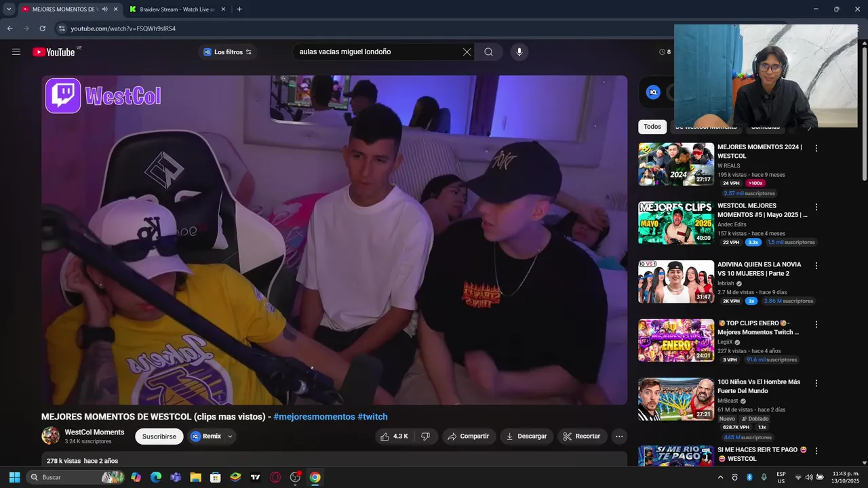868x488 pixels.
Task: Open WestCol Moments channel name link
Action: (x=94, y=432)
